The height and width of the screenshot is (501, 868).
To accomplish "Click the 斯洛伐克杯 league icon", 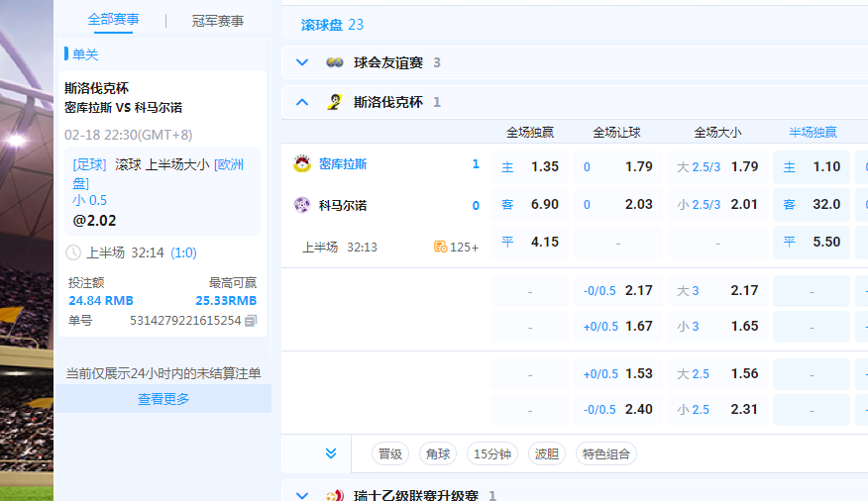I will [x=335, y=102].
